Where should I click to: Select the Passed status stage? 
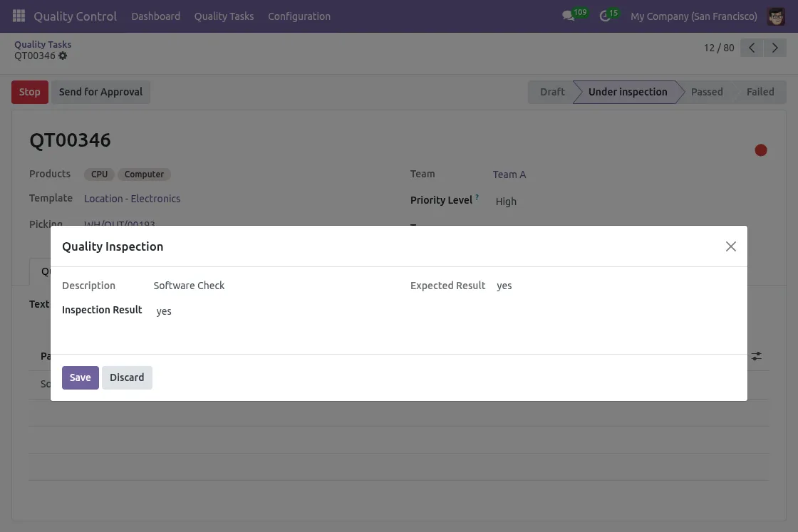pyautogui.click(x=707, y=92)
